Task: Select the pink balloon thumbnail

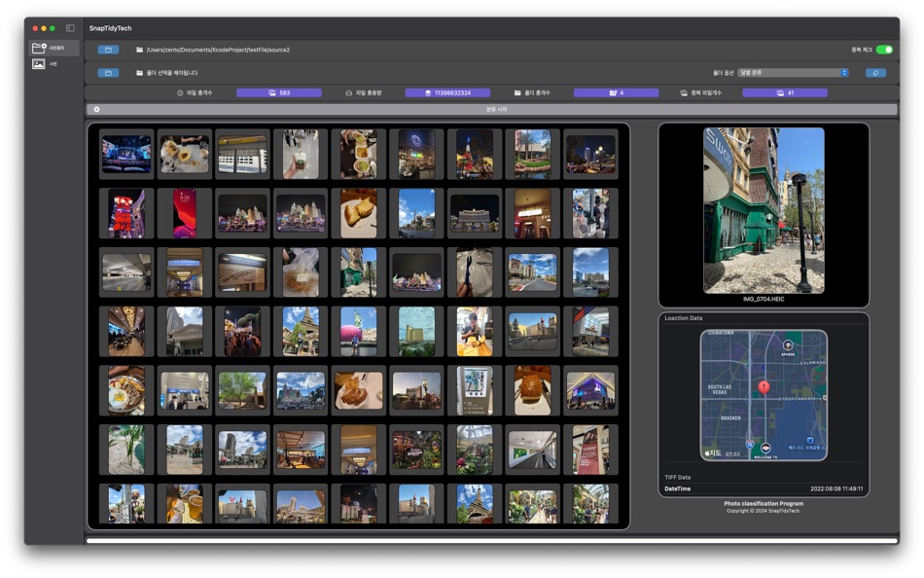Action: [358, 332]
